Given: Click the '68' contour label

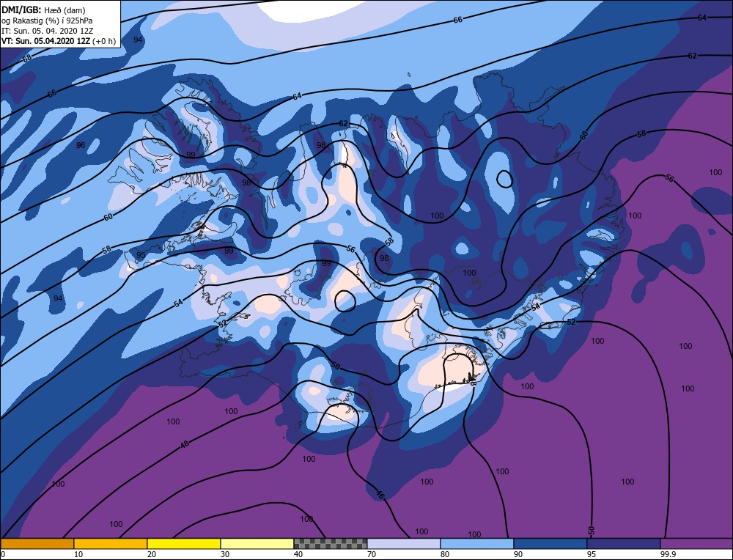Looking at the screenshot, I should click(x=27, y=59).
